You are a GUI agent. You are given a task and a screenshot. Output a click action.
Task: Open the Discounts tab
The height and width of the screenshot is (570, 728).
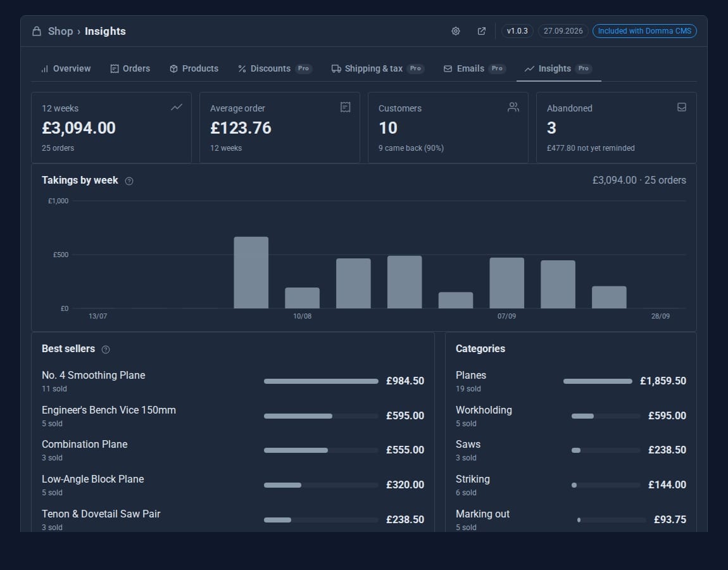(x=275, y=69)
